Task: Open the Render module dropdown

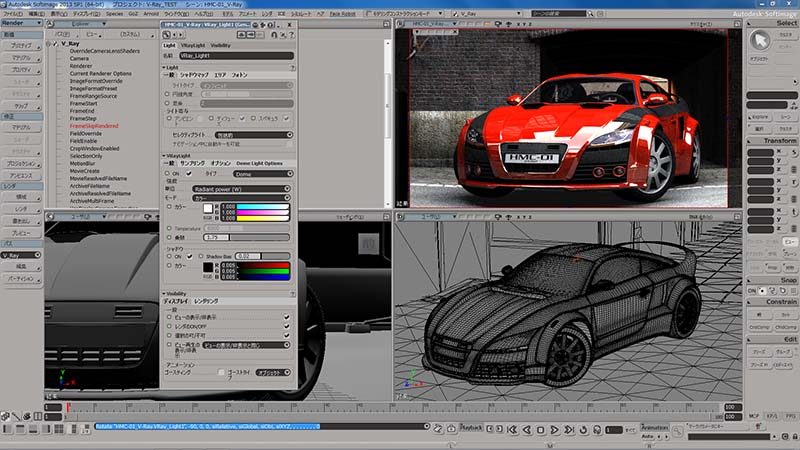Action: pos(21,23)
